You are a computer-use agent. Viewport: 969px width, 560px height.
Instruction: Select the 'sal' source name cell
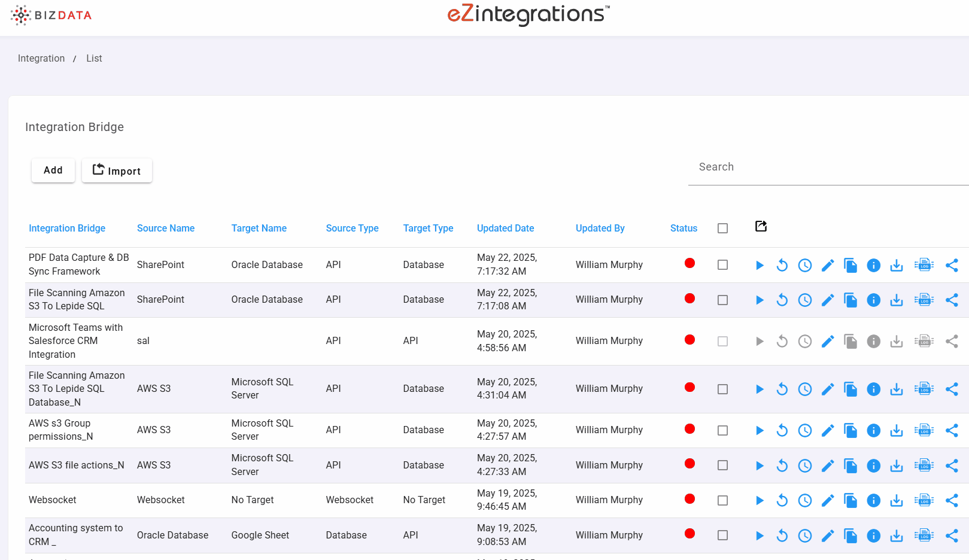143,341
